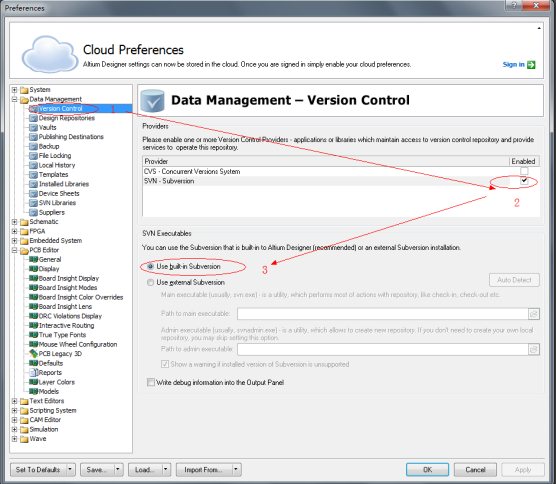The width and height of the screenshot is (556, 484).
Task: Open the Models preferences page
Action: [x=49, y=391]
